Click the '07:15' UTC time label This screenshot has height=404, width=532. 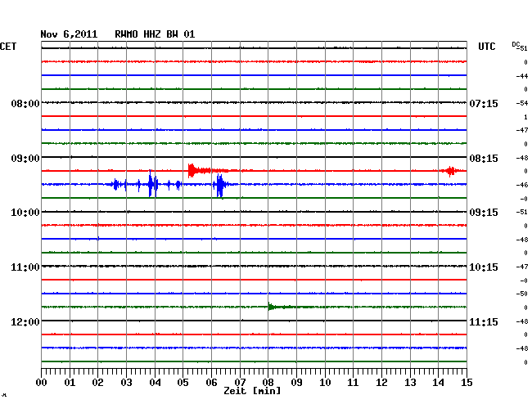point(484,103)
